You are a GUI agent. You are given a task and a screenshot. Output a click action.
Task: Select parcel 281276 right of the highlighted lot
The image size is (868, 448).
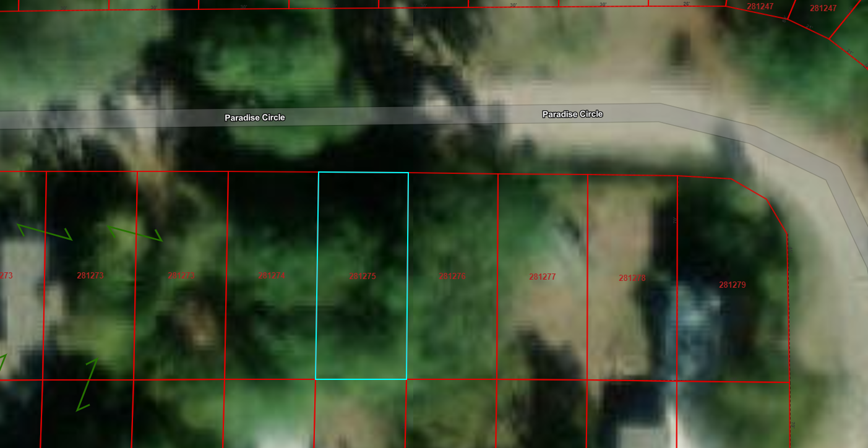coord(452,276)
